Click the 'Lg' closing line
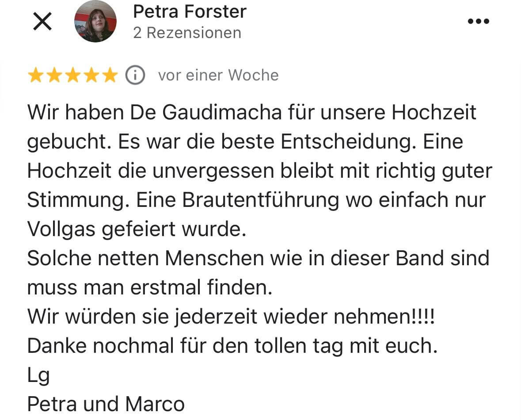Viewport: 521px width, 420px height. 37,374
